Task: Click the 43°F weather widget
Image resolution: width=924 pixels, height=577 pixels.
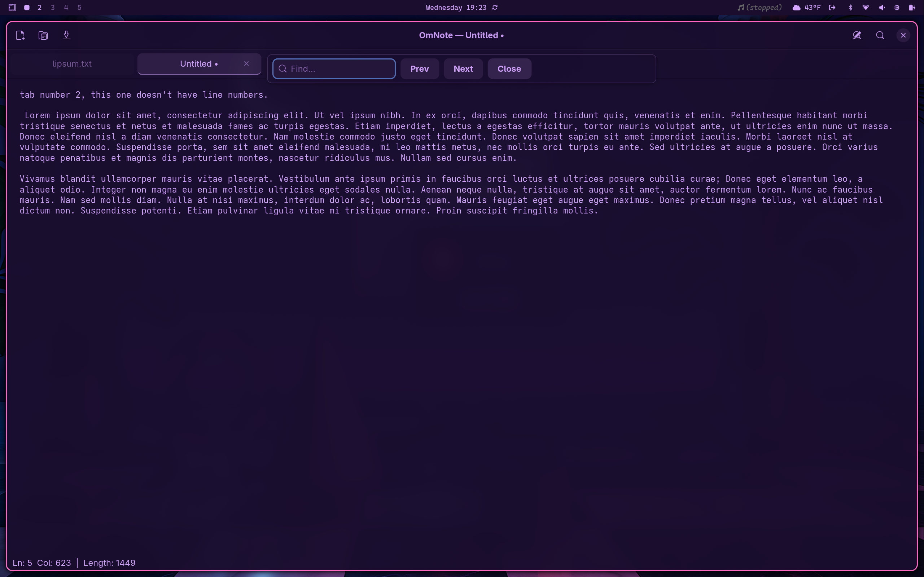Action: click(807, 8)
